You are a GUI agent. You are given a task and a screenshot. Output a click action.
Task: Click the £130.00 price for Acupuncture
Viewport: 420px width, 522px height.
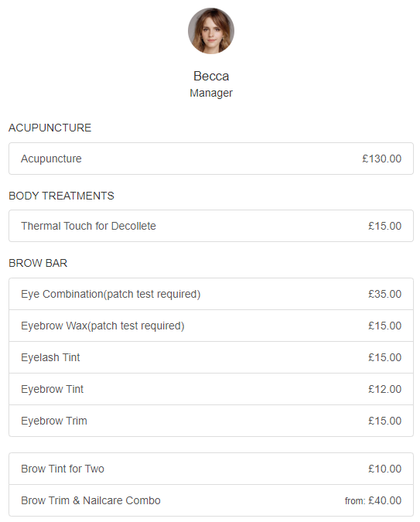click(x=381, y=159)
